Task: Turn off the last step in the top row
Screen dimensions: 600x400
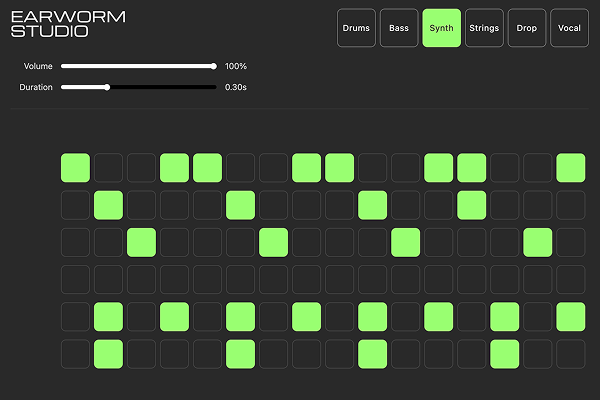Action: coord(570,167)
